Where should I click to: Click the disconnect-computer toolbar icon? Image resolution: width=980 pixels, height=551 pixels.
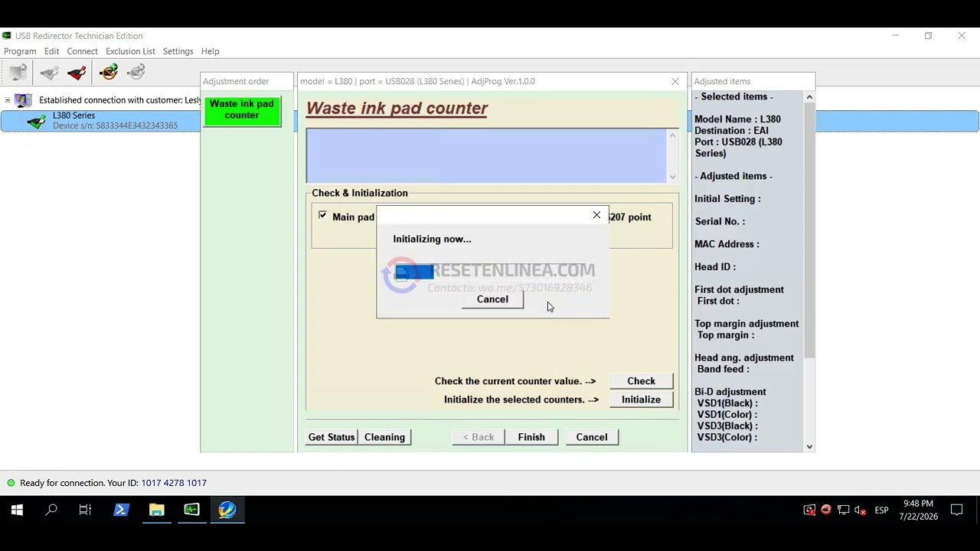coord(18,73)
